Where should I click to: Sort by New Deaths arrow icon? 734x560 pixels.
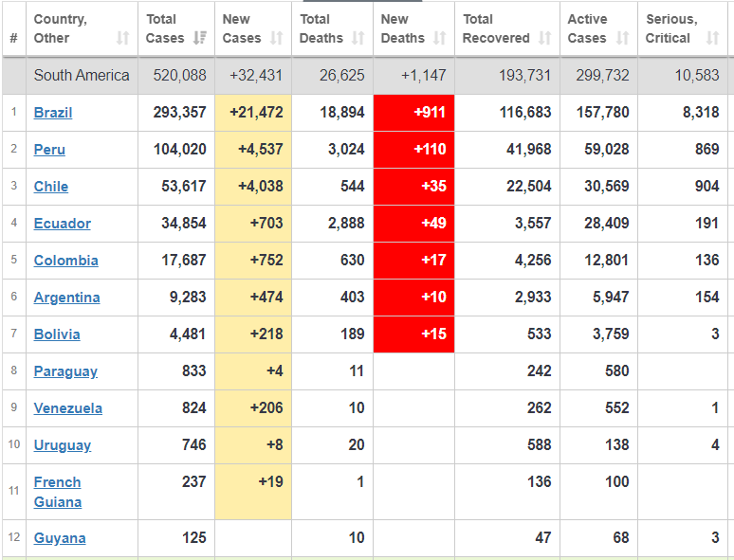[x=440, y=38]
